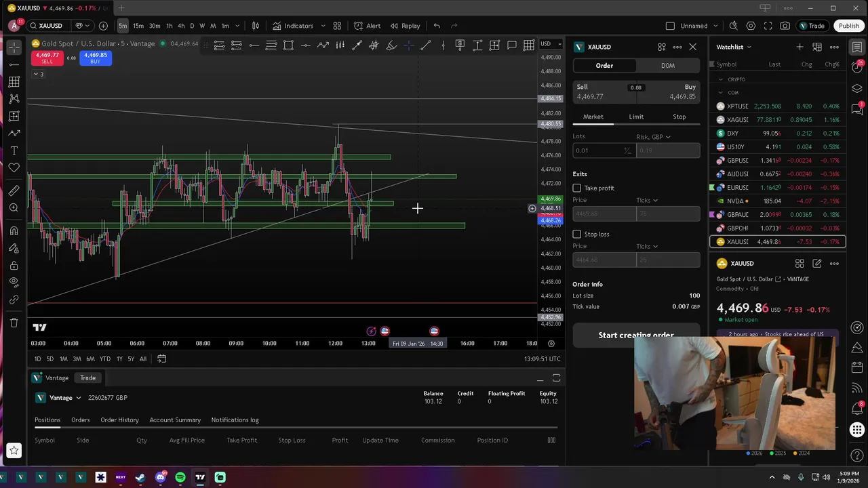
Task: Enable the Stop loss checkbox
Action: (x=577, y=234)
